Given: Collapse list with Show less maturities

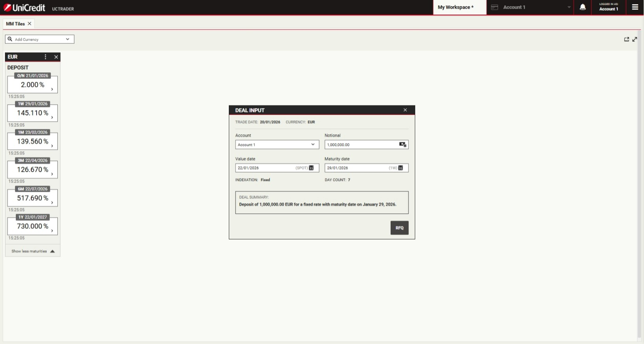Looking at the screenshot, I should [x=33, y=251].
